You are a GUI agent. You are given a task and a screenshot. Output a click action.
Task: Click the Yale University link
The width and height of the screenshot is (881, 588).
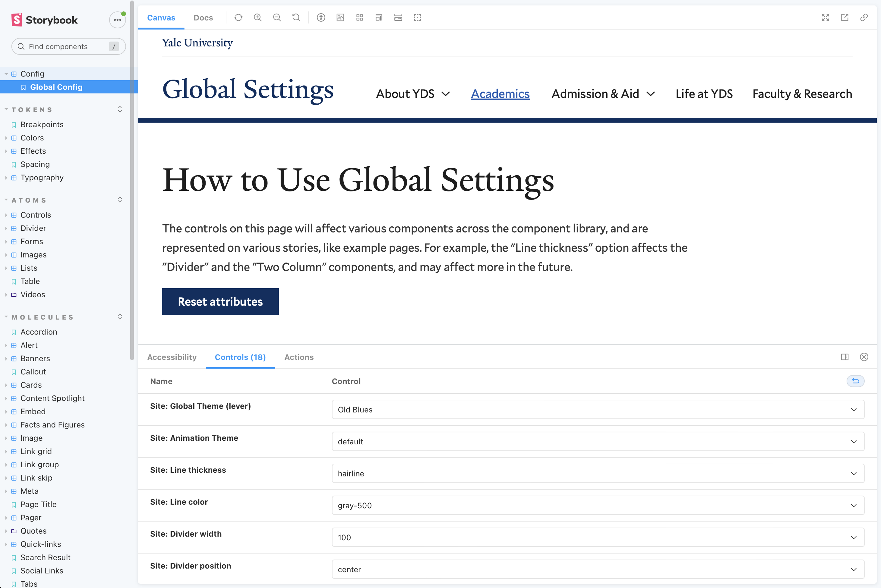(197, 43)
